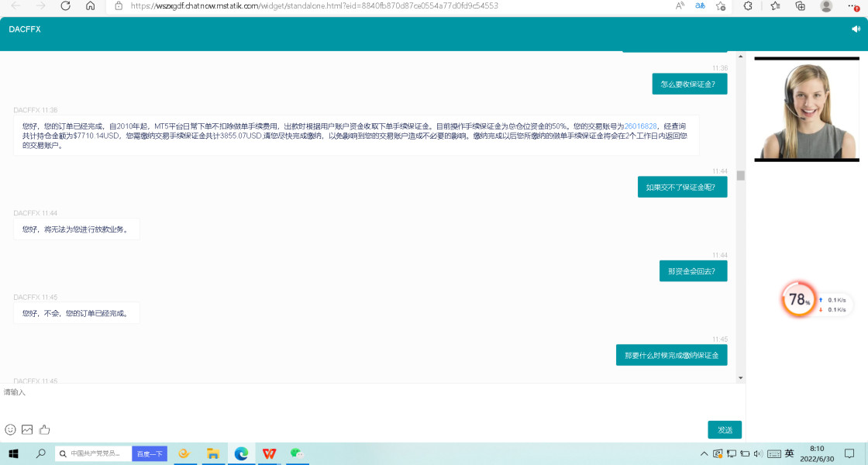868x465 pixels.
Task: Toggle the chat sound speaker icon
Action: click(856, 29)
